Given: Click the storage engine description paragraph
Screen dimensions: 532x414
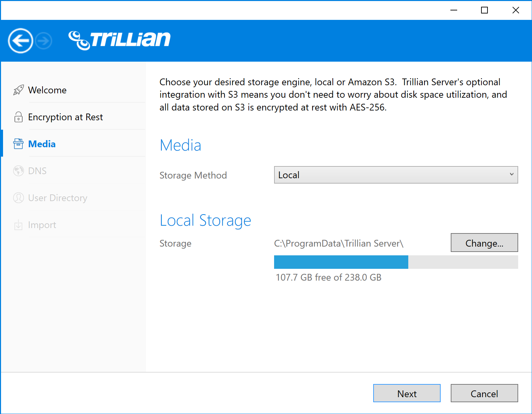Looking at the screenshot, I should [333, 95].
